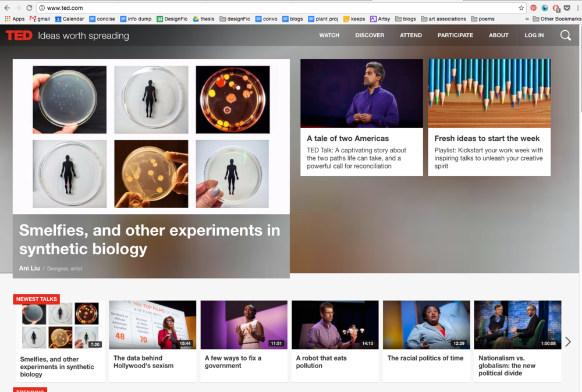Click the Pinterest extension icon

pos(533,8)
